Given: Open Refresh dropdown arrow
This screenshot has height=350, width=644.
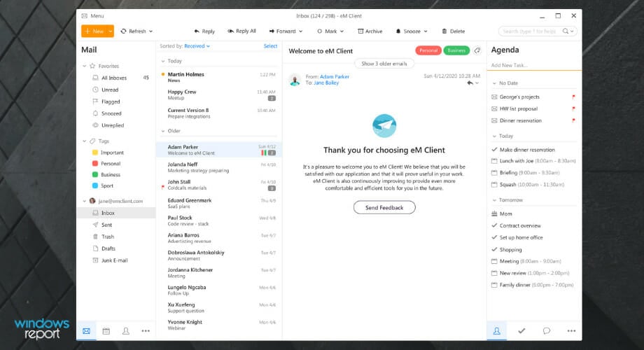Looking at the screenshot, I should [x=150, y=31].
